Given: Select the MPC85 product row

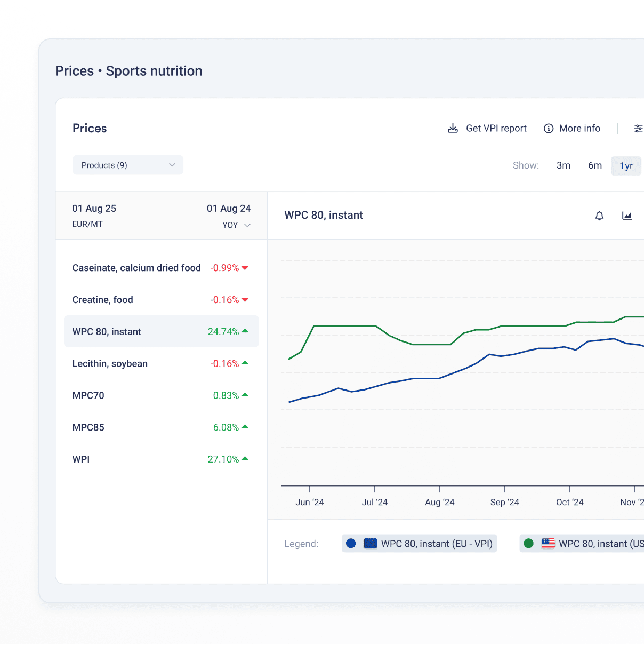Looking at the screenshot, I should point(88,427).
